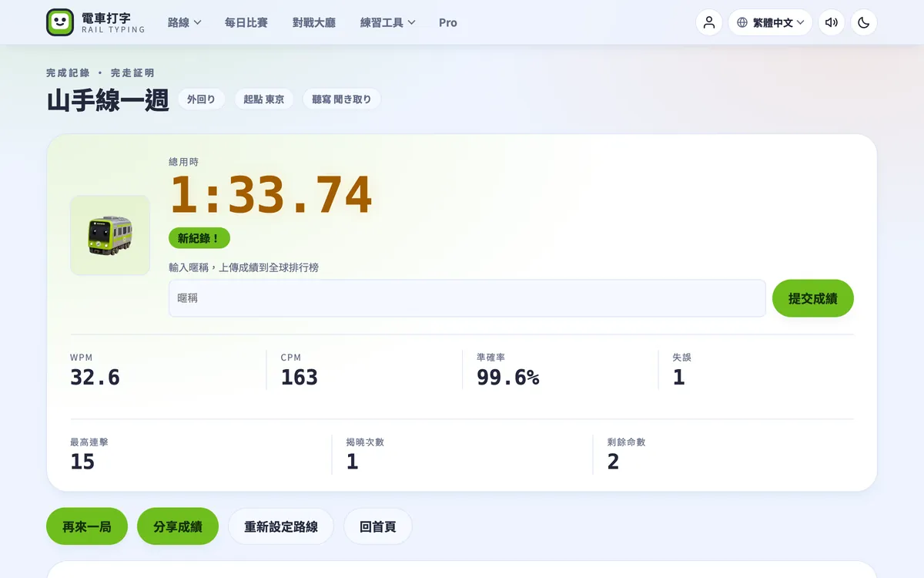Click the 剩餘命數 value 2
This screenshot has width=924, height=578.
tap(613, 462)
